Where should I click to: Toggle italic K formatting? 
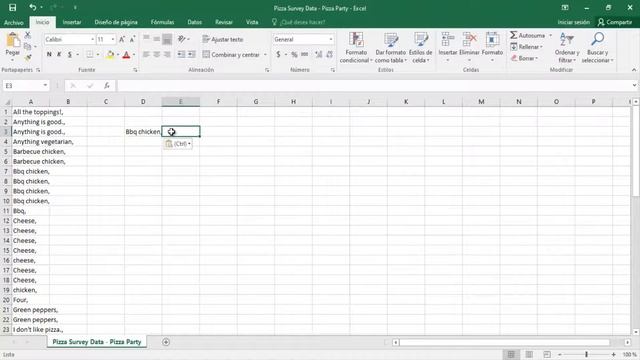tap(59, 54)
